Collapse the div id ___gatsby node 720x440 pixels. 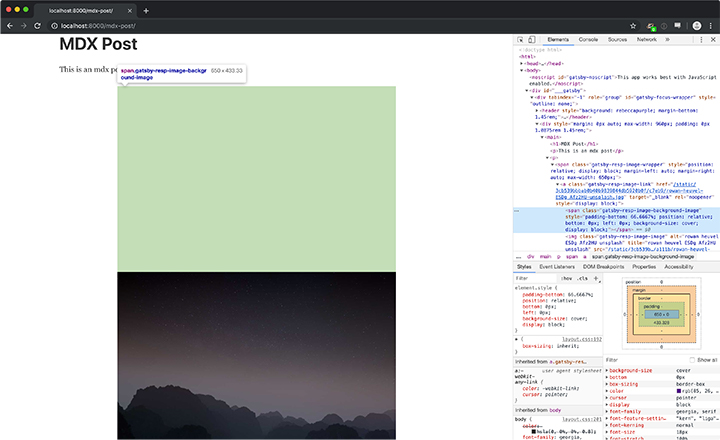tap(527, 91)
